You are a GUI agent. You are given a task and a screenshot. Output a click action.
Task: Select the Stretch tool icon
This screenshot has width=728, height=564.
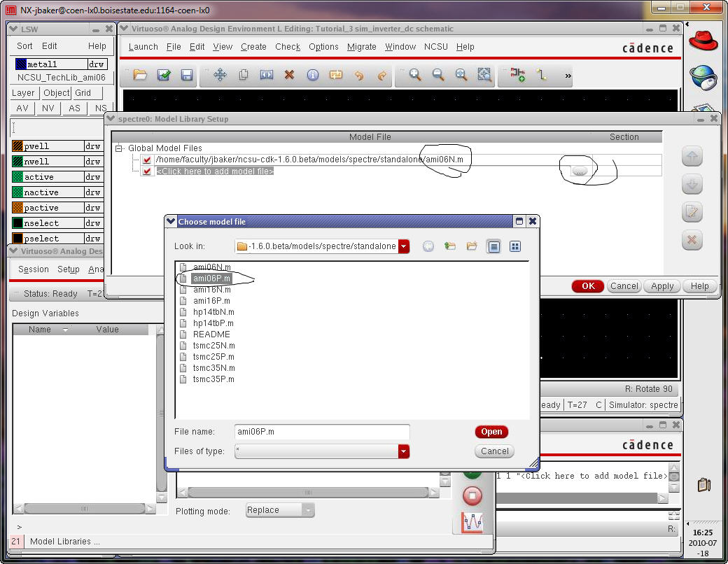(267, 75)
